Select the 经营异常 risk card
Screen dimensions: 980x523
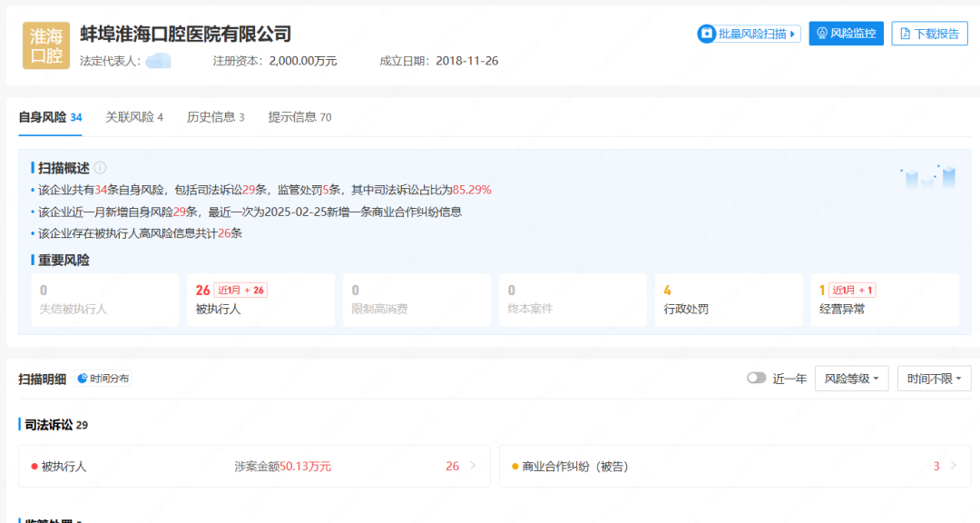pyautogui.click(x=885, y=300)
